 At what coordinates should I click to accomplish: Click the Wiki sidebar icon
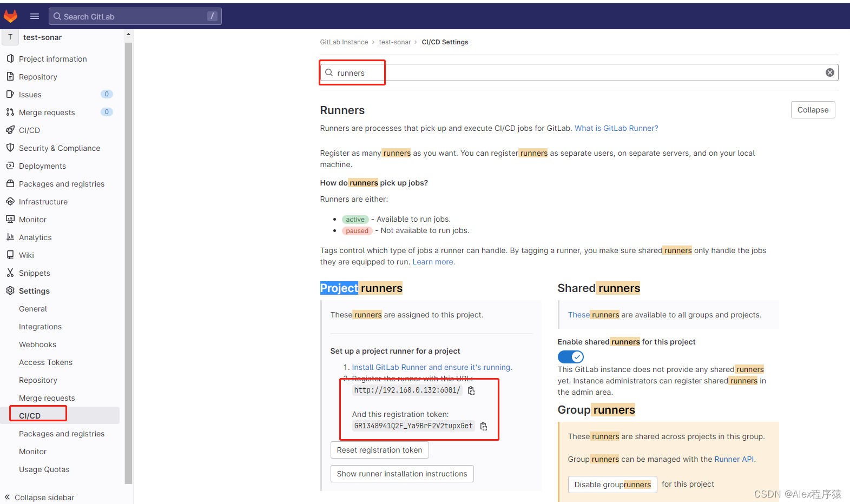(10, 255)
